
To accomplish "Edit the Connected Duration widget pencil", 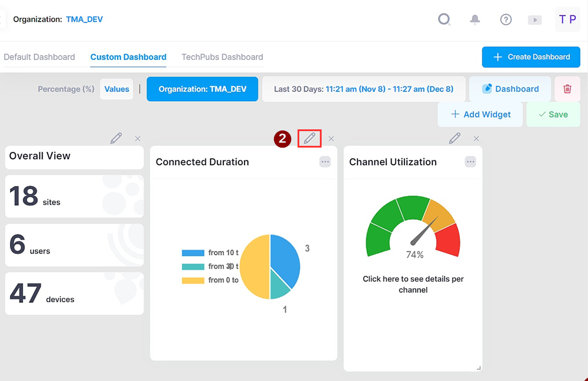I will (x=309, y=138).
